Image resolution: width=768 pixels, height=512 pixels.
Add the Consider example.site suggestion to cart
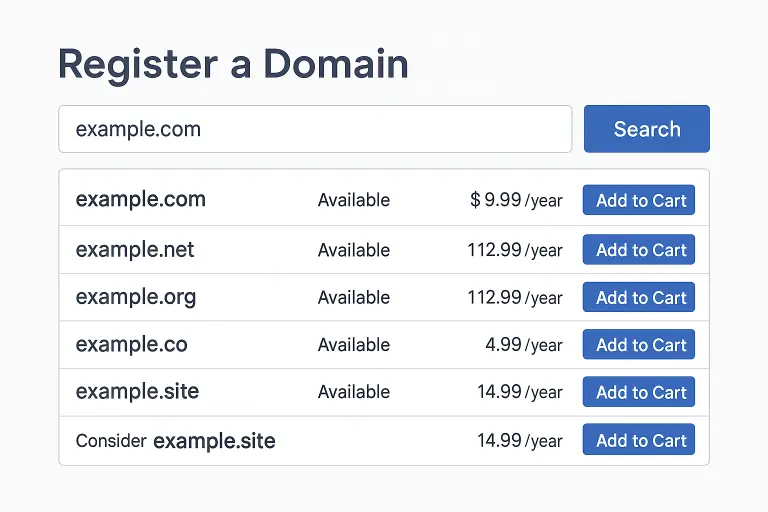coord(639,440)
